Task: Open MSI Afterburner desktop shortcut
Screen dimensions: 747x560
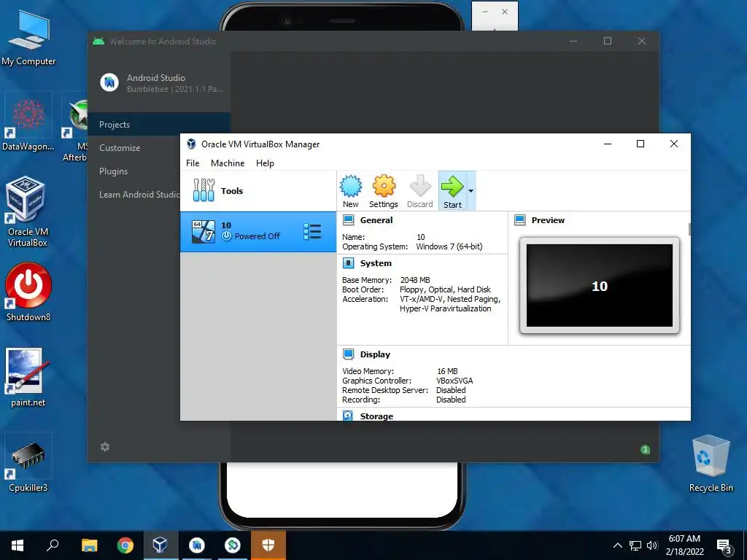Action: [75, 128]
